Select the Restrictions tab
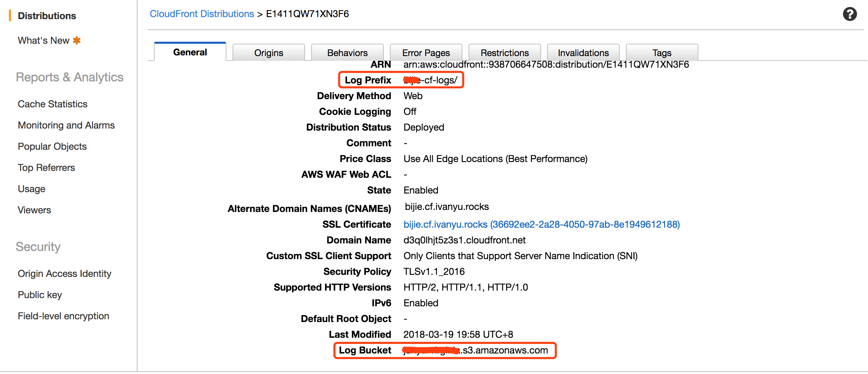This screenshot has height=374, width=868. [504, 53]
